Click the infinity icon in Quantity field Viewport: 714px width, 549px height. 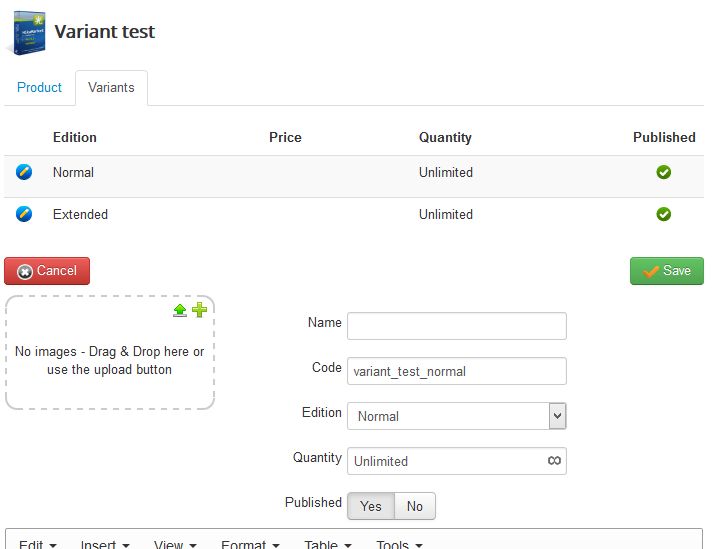click(554, 461)
